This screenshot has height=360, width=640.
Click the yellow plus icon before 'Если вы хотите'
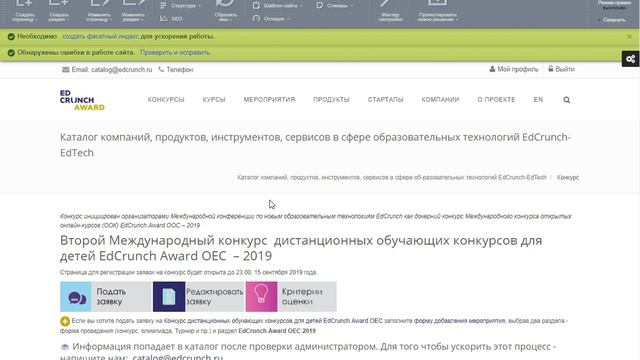pos(65,321)
